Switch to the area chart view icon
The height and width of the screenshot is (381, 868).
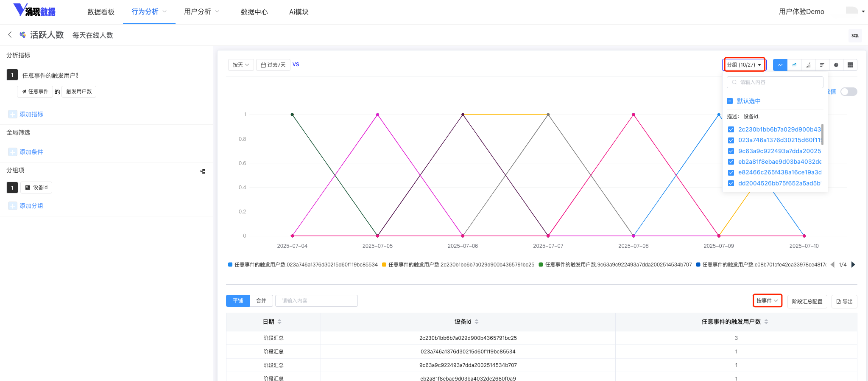pyautogui.click(x=794, y=65)
